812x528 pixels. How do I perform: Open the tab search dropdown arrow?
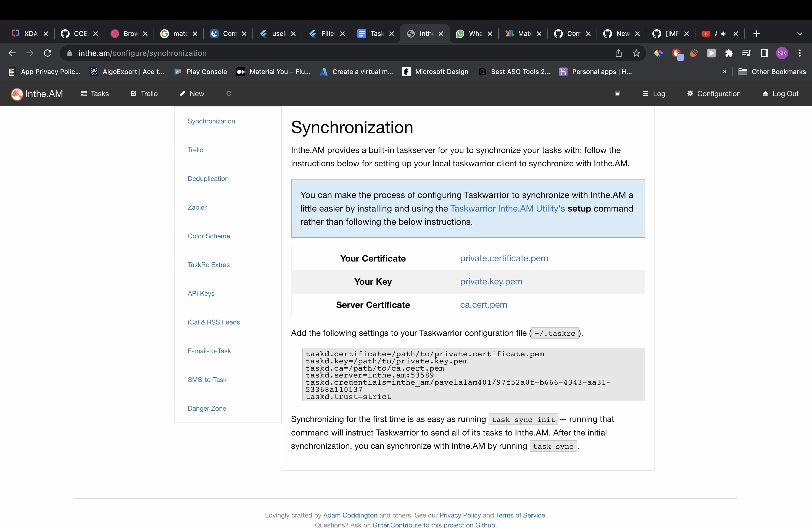[800, 34]
